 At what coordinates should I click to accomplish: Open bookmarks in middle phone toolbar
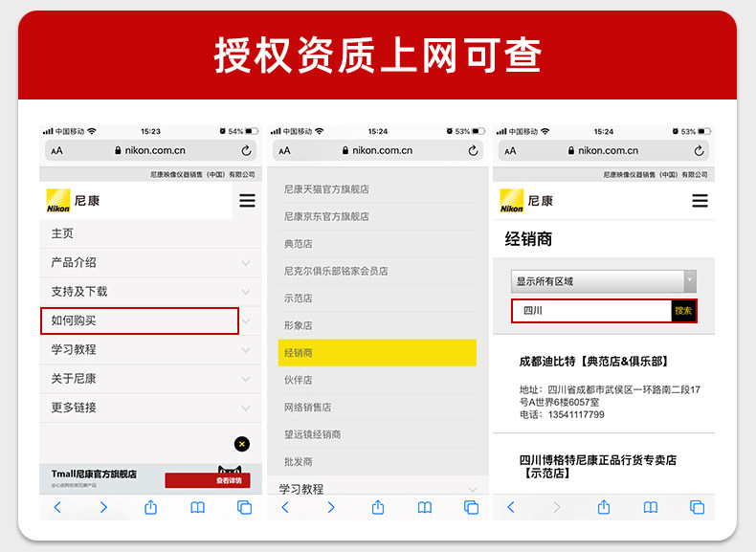point(425,507)
